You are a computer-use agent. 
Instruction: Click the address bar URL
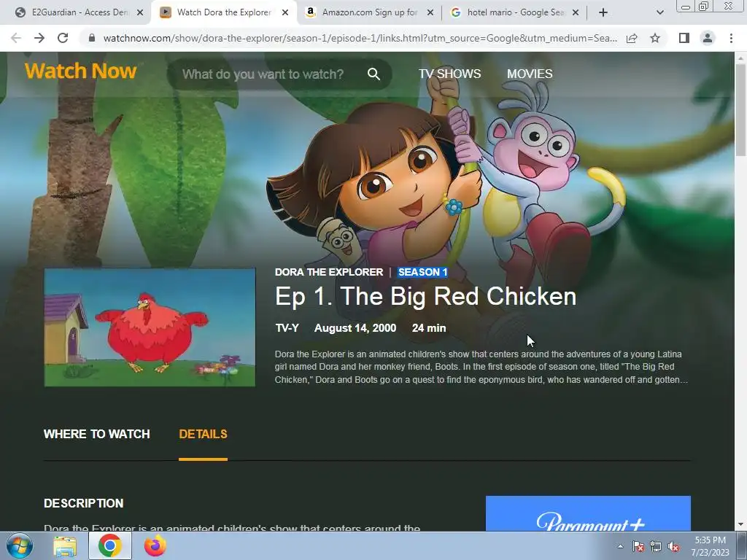point(360,38)
